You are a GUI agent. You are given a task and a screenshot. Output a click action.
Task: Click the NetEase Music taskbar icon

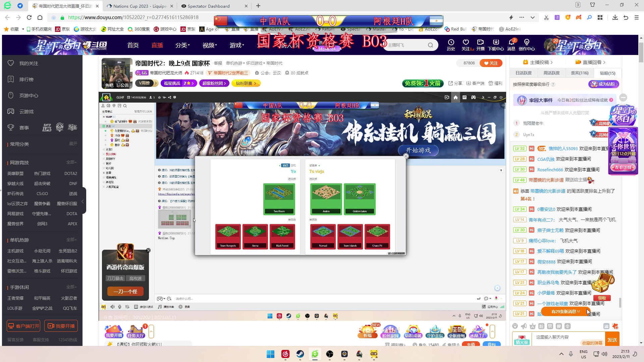point(285,354)
